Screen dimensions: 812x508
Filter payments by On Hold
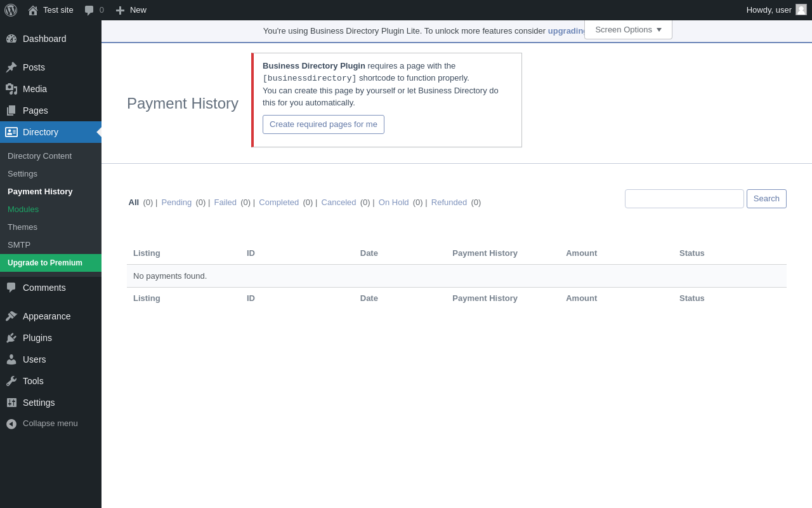[394, 202]
